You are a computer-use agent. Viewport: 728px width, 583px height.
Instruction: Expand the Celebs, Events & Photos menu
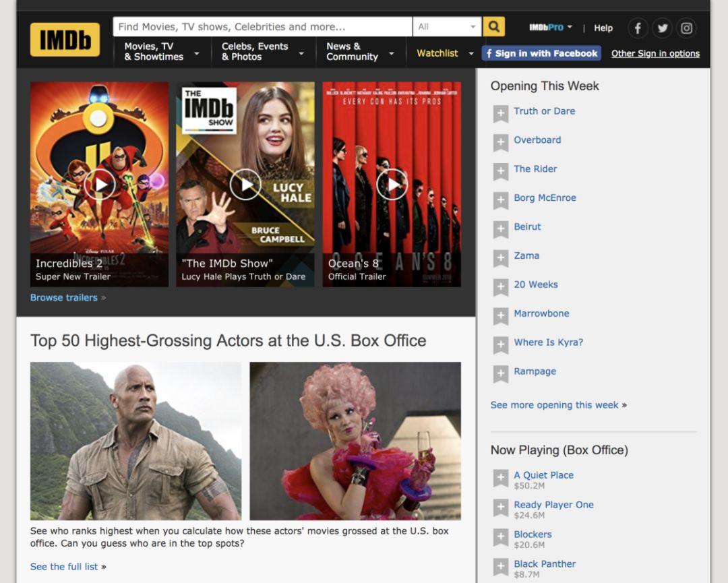(x=262, y=51)
